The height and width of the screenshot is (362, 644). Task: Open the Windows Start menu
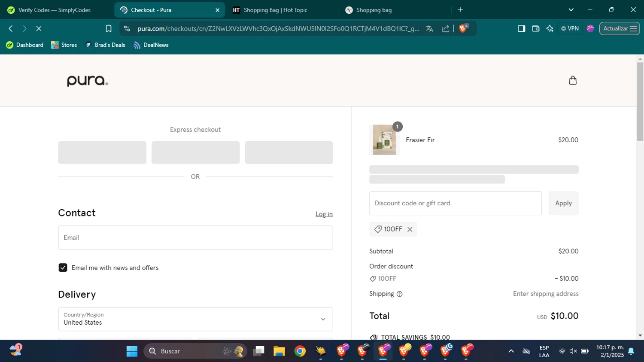pos(132,351)
